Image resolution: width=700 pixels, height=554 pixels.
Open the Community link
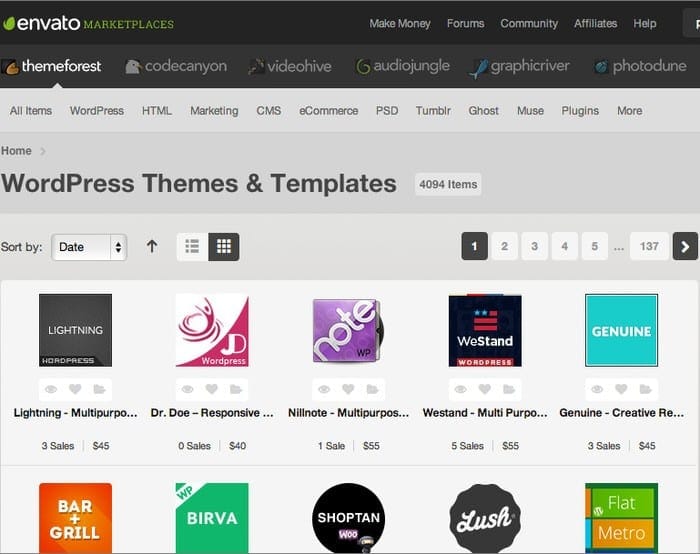(529, 24)
